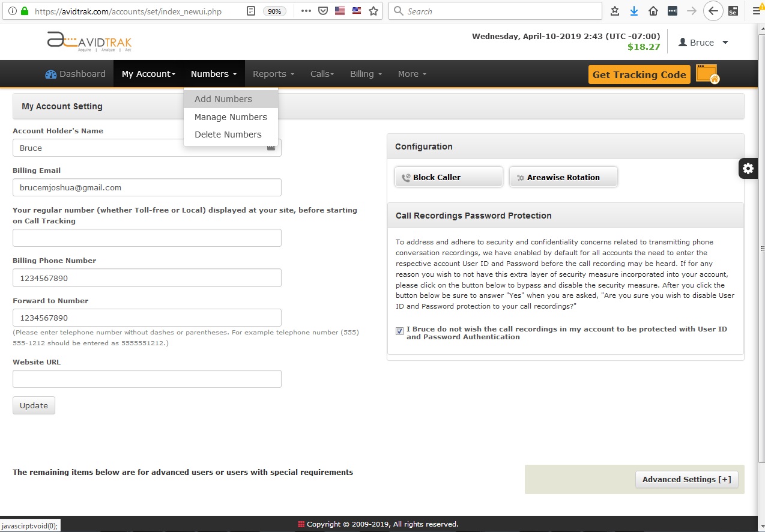
Task: Click the browser back arrow button
Action: pyautogui.click(x=713, y=11)
